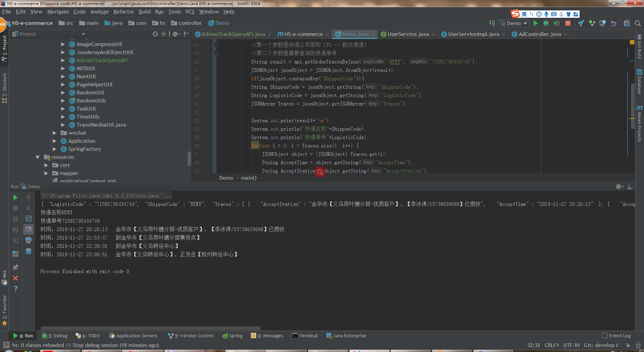Start debugging with the bug icon
Viewport: 644px width, 352px height.
coord(546,23)
